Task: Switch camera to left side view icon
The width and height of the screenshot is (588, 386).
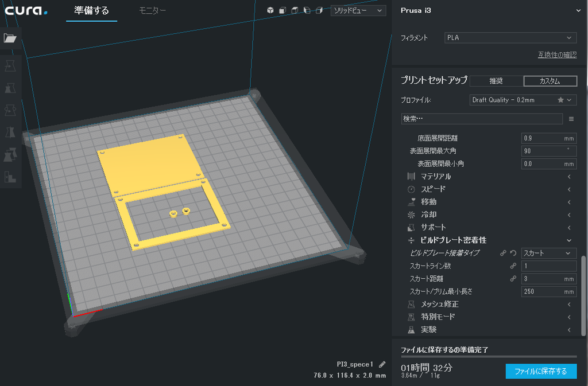Action: coord(307,10)
